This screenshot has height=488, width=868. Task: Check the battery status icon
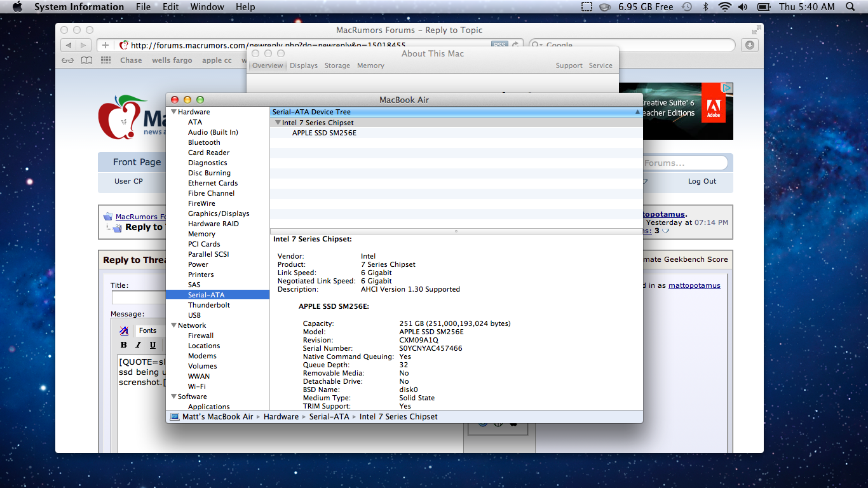pyautogui.click(x=764, y=7)
